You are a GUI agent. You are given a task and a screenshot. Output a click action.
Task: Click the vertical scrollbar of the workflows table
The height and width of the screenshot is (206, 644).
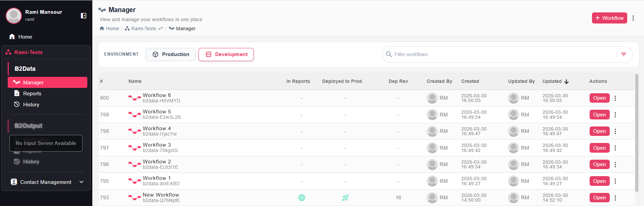click(x=637, y=133)
